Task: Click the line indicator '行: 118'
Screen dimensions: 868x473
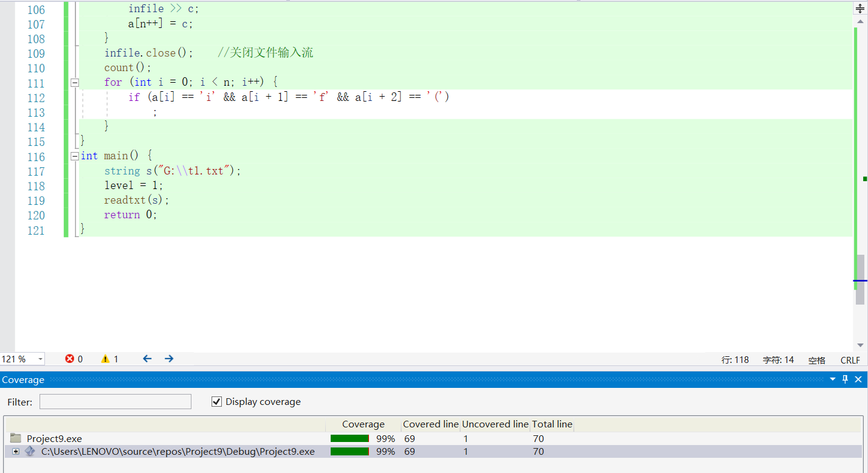Action: point(735,360)
